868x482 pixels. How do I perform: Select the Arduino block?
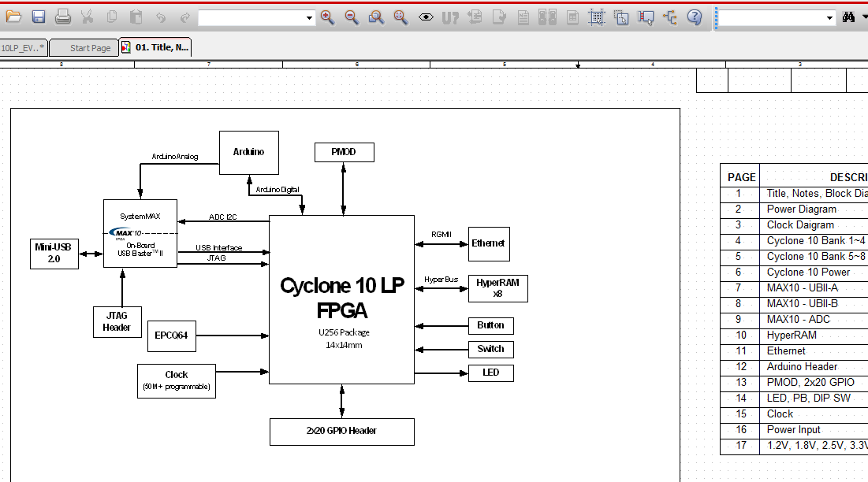point(248,153)
